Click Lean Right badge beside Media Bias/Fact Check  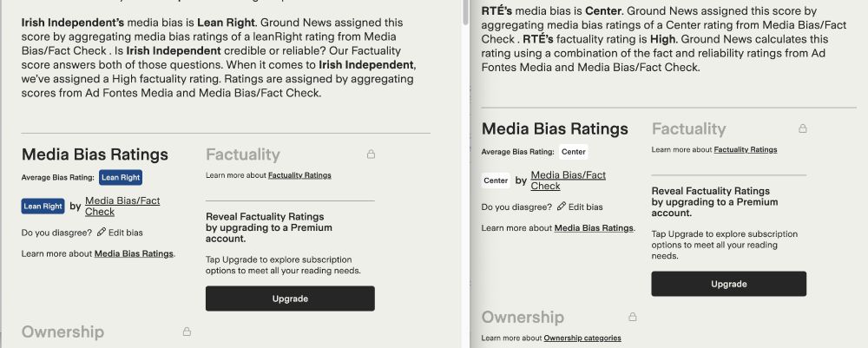43,207
